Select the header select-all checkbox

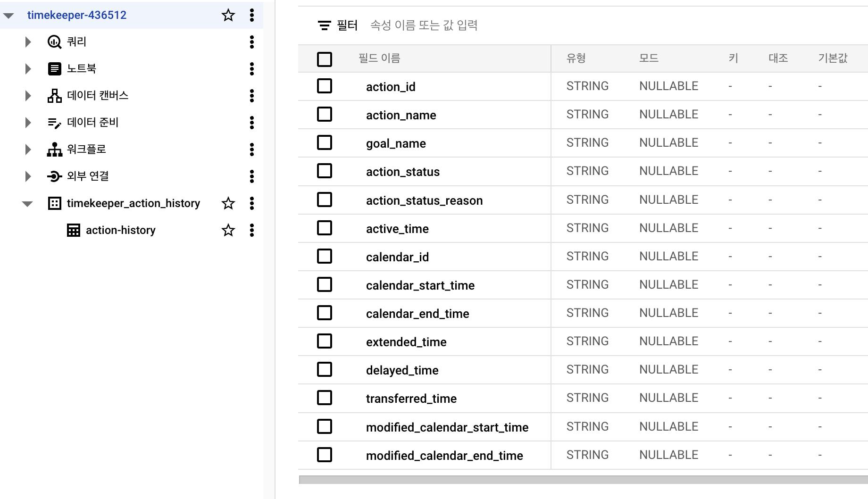[325, 58]
